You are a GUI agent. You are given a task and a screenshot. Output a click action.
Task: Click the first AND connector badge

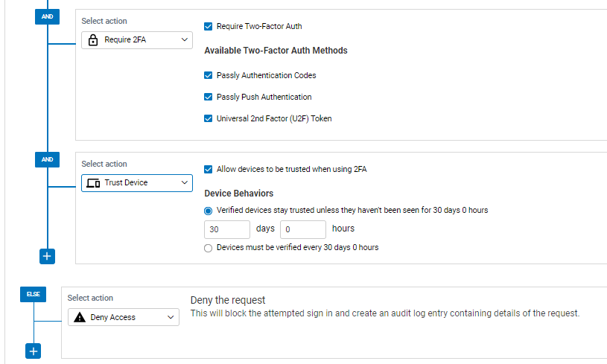click(47, 16)
